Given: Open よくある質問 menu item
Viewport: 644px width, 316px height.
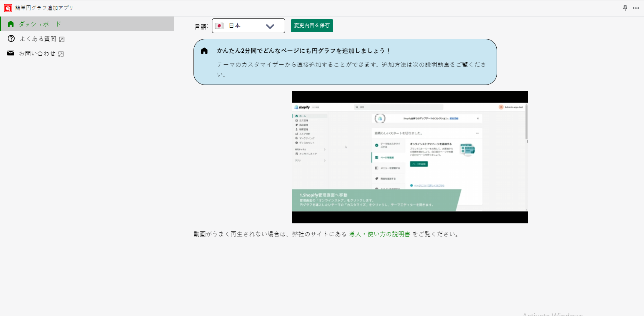Looking at the screenshot, I should coord(38,39).
